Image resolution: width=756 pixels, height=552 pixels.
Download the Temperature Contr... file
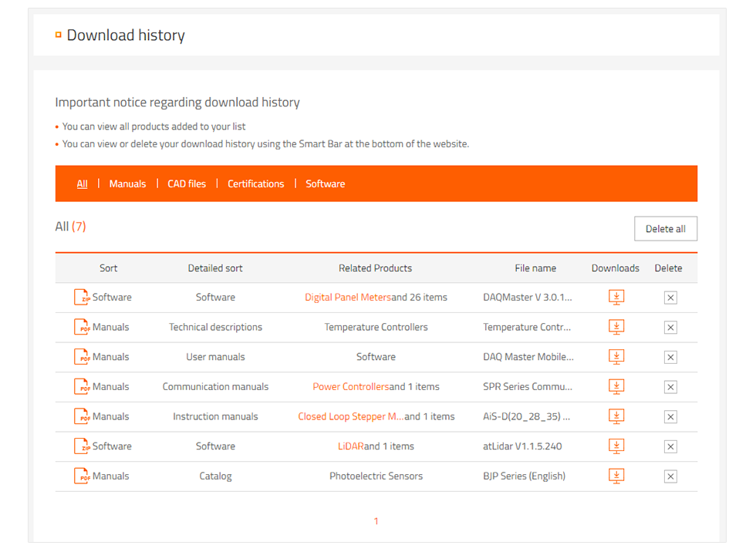click(x=616, y=327)
